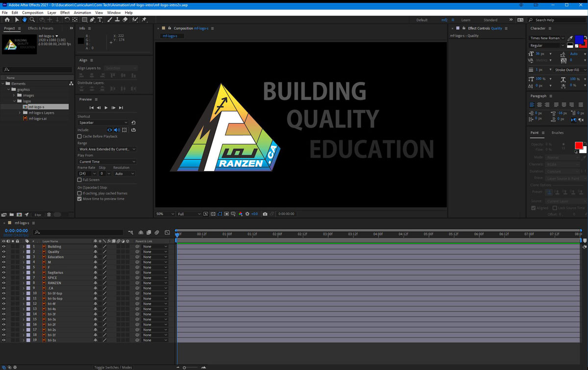Screen dimensions: 588x370
Task: Check the Full Screen option
Action: 79,180
